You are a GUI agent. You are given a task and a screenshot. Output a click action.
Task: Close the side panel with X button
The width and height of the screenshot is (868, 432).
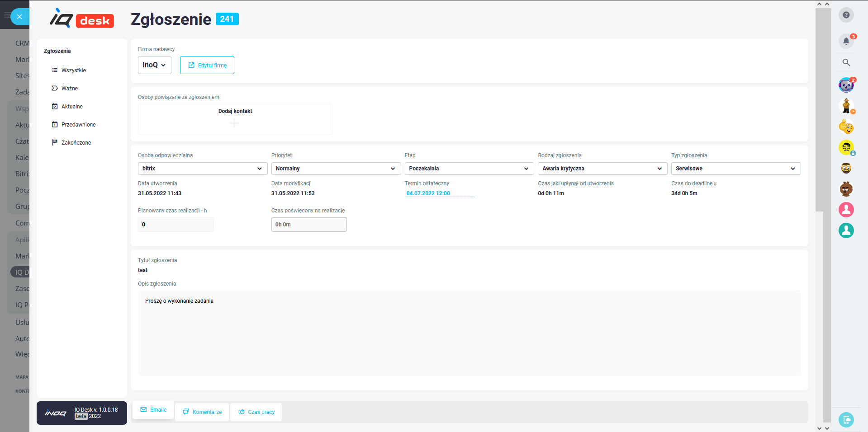click(x=19, y=17)
